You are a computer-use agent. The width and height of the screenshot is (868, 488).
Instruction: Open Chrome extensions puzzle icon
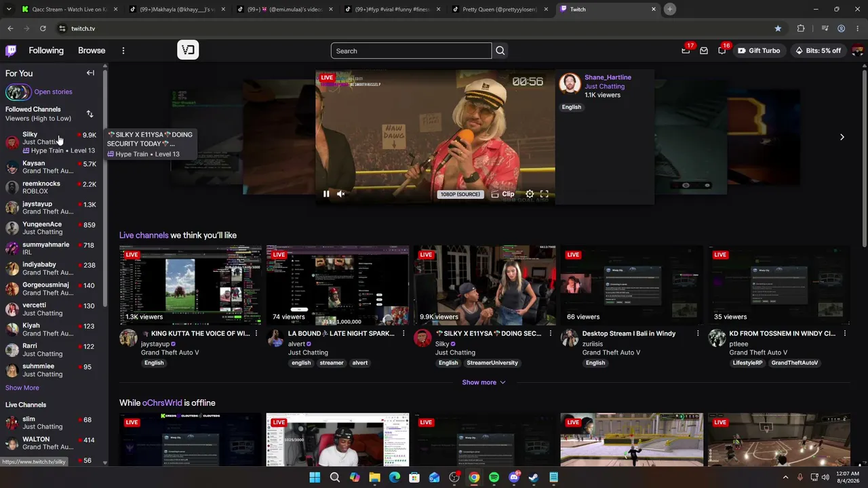click(x=801, y=28)
